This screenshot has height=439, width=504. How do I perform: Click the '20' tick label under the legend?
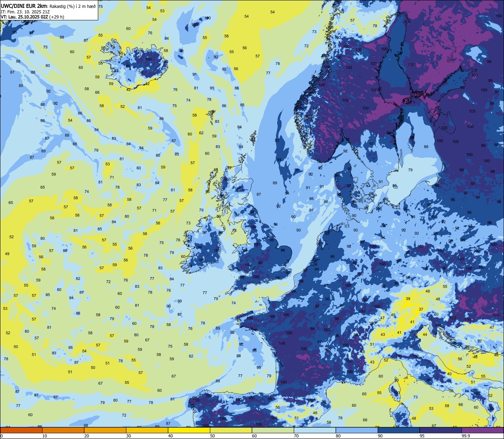[x=87, y=435]
